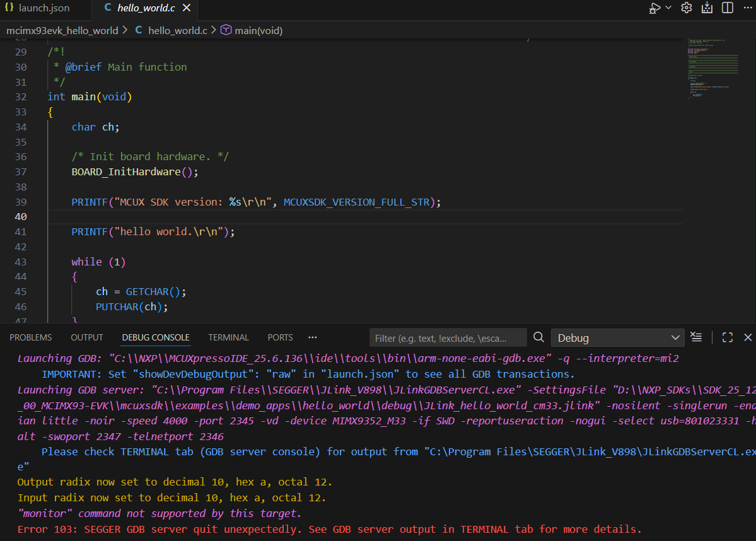Open the PORTS panel tab
The width and height of the screenshot is (756, 541).
[x=280, y=337]
